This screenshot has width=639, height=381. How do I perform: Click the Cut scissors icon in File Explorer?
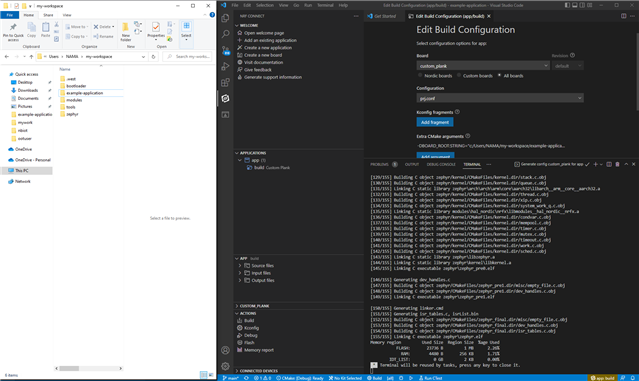coord(57,25)
